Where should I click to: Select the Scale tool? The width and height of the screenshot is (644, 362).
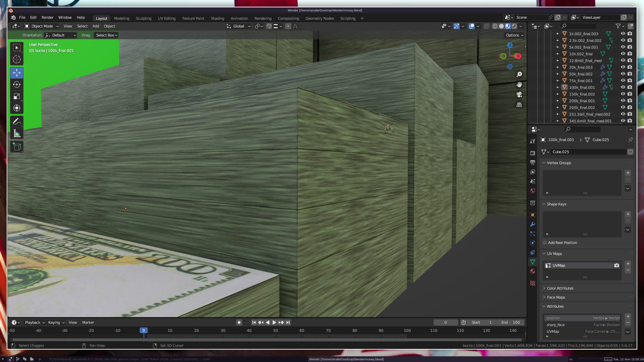17,97
